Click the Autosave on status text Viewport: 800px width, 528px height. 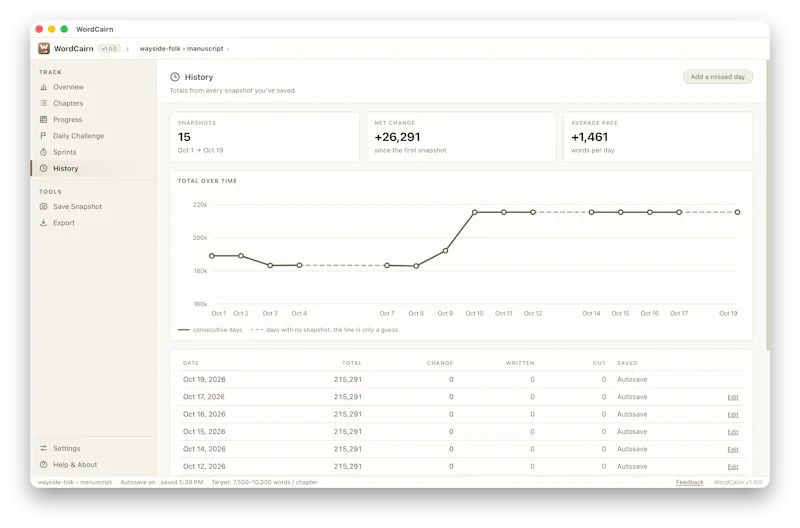tap(162, 482)
